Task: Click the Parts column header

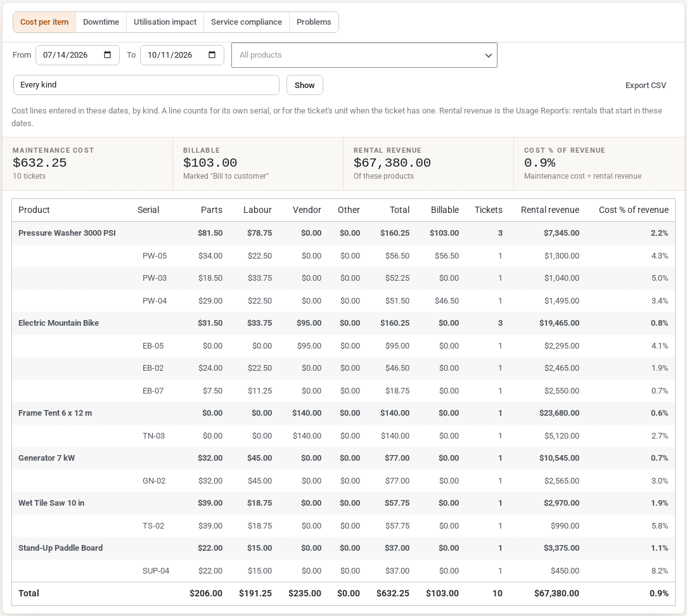Action: pyautogui.click(x=212, y=210)
